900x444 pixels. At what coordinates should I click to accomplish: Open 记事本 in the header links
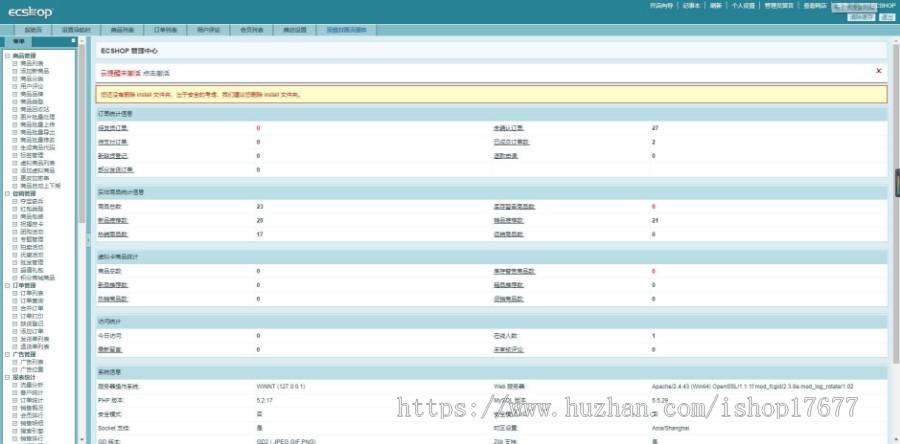[x=692, y=6]
